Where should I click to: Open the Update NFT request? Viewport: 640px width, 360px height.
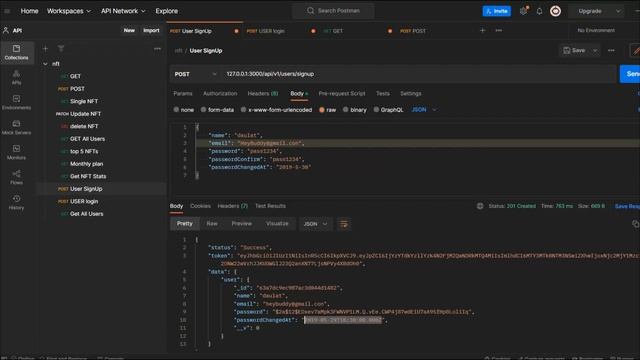pyautogui.click(x=85, y=114)
